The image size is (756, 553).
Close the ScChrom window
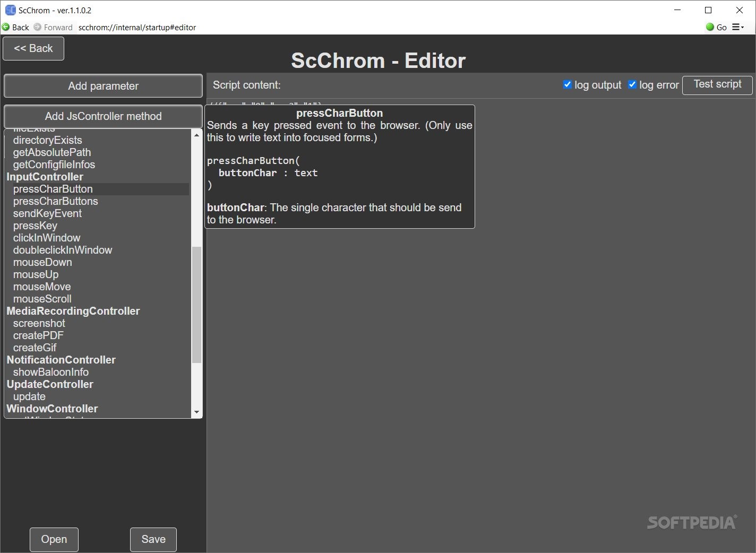[x=739, y=10]
